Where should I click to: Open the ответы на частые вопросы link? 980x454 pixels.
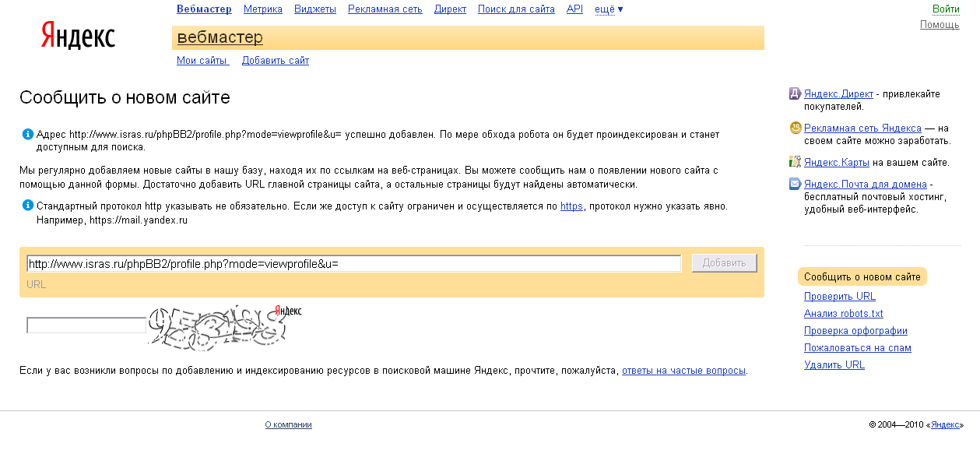(683, 371)
